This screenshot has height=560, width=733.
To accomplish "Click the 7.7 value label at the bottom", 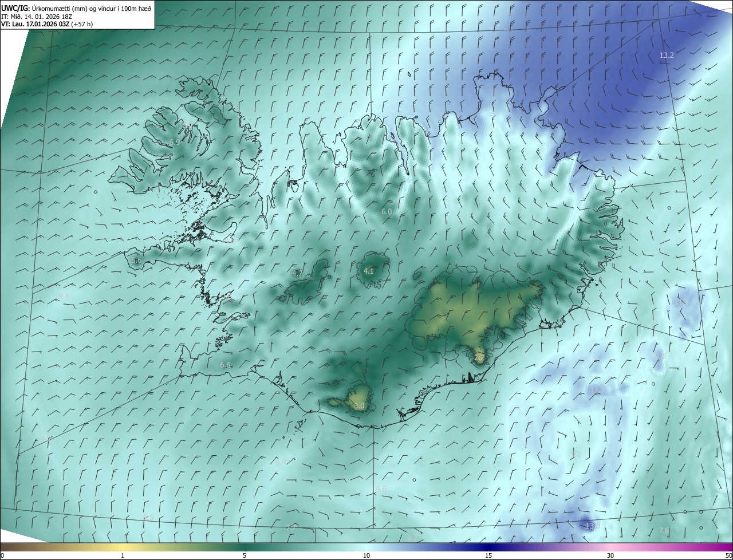I will click(290, 527).
